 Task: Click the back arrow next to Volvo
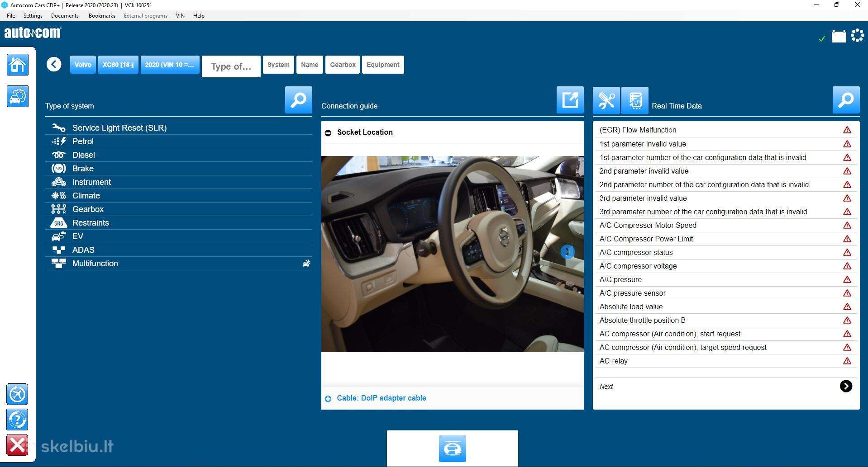[54, 65]
